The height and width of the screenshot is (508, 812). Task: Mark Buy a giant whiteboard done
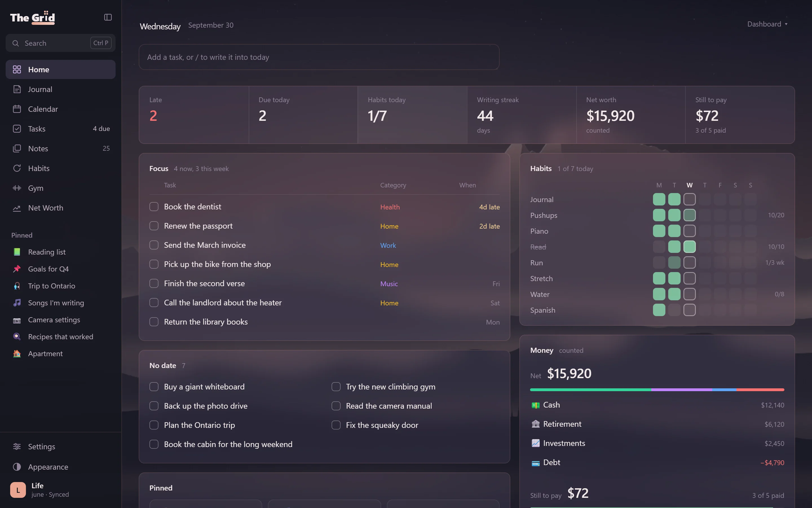coord(154,387)
